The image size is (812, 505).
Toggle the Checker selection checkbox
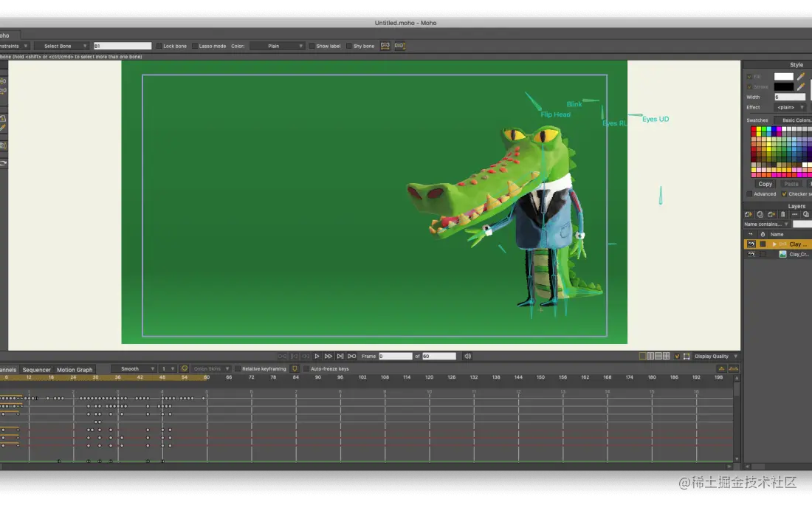pyautogui.click(x=784, y=194)
